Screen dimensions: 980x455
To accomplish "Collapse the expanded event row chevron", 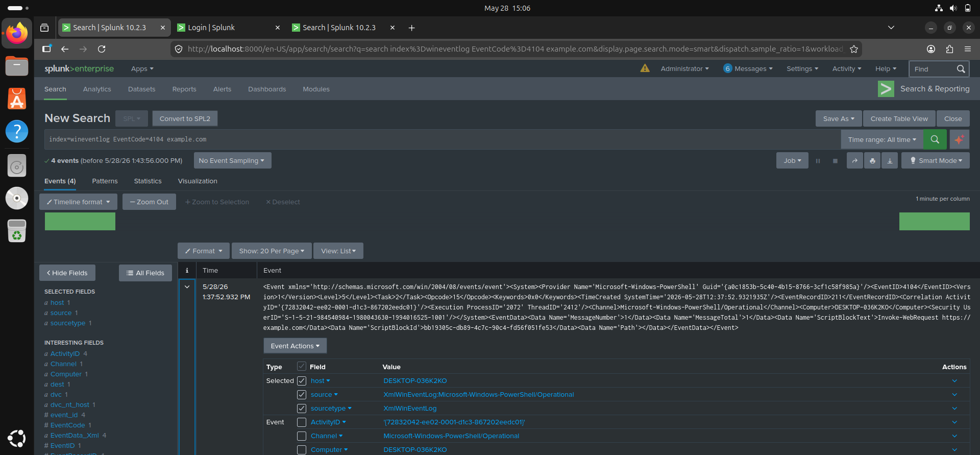I will (187, 287).
